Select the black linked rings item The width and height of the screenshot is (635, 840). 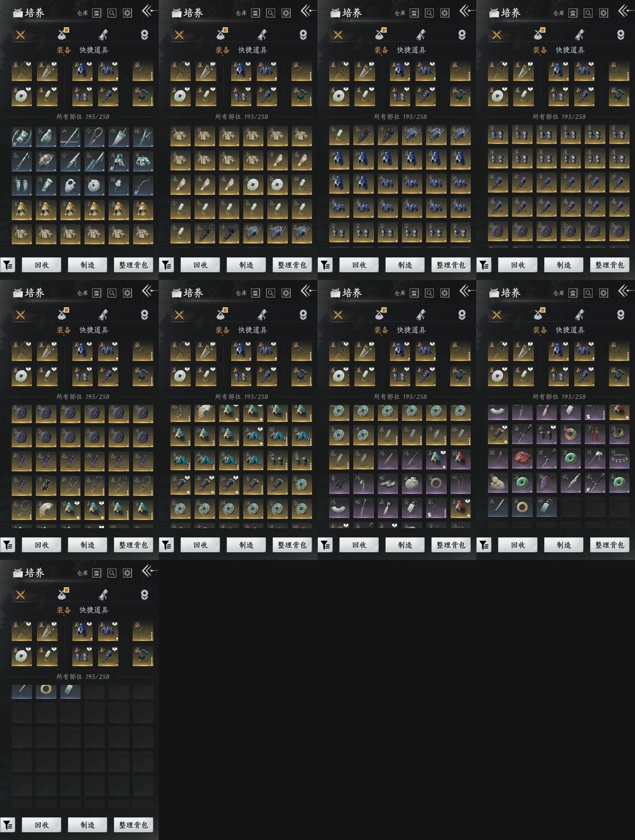pyautogui.click(x=339, y=483)
